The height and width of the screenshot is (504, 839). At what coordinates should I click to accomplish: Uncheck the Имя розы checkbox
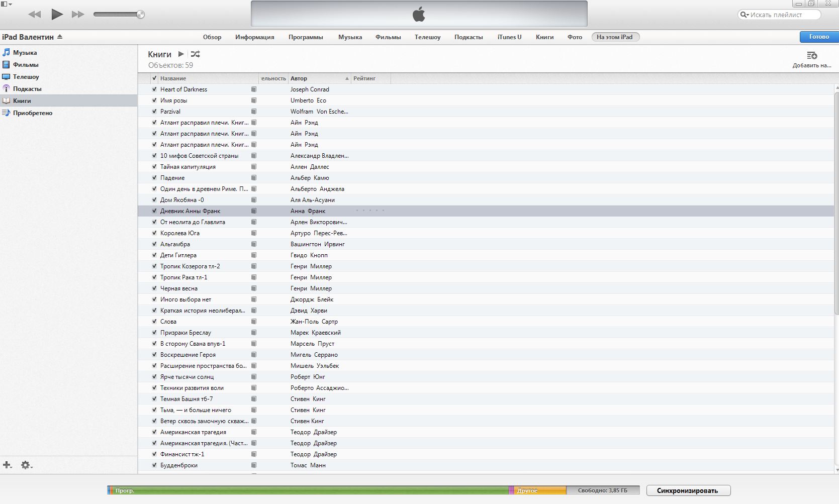coord(154,100)
